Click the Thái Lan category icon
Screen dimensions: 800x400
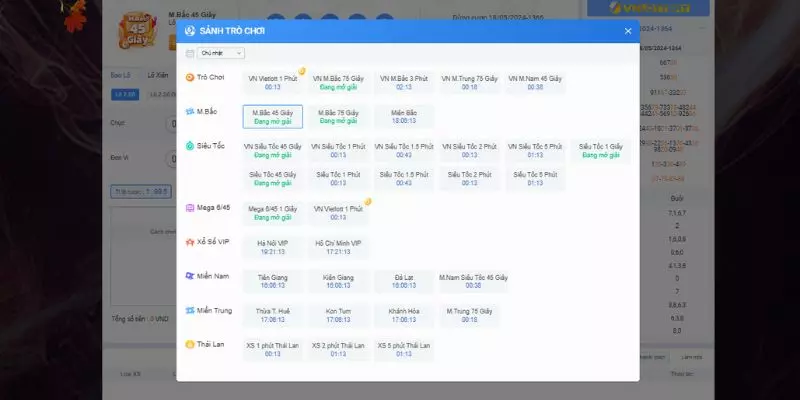coord(190,344)
